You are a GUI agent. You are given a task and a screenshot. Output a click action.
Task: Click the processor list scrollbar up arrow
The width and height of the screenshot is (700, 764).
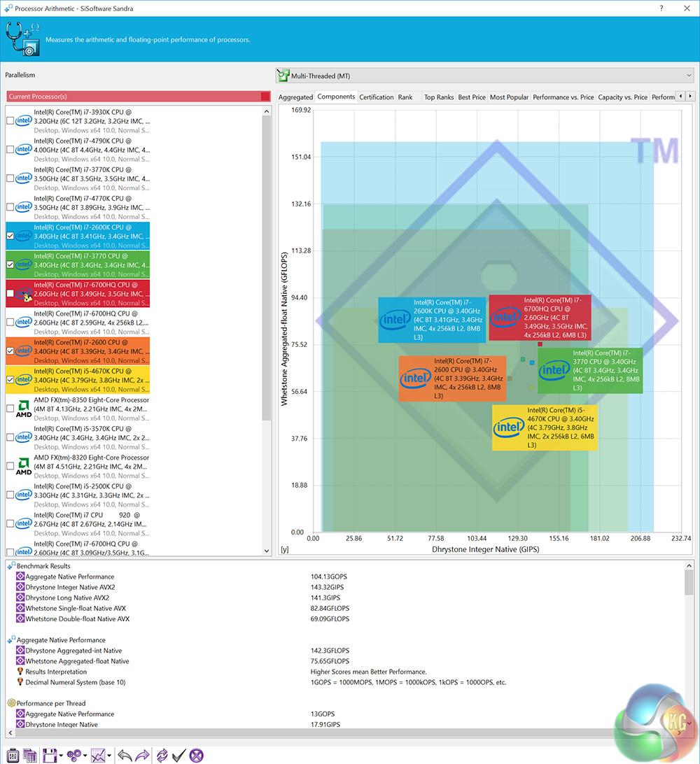click(267, 111)
